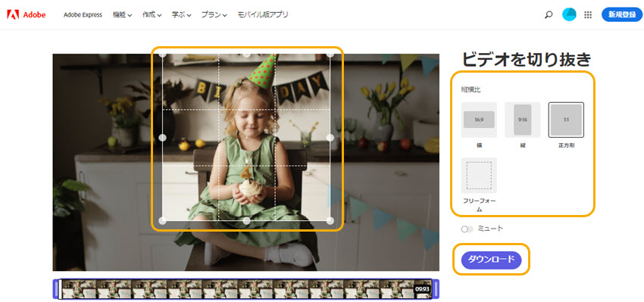This screenshot has width=644, height=302.
Task: Expand the プラン menu
Action: (214, 15)
